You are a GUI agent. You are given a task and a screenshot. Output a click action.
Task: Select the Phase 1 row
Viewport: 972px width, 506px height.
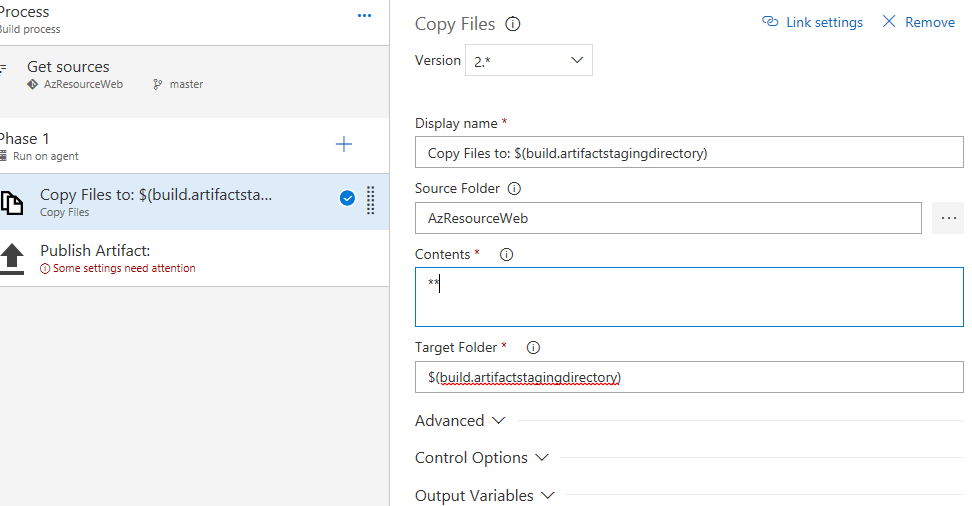point(150,144)
